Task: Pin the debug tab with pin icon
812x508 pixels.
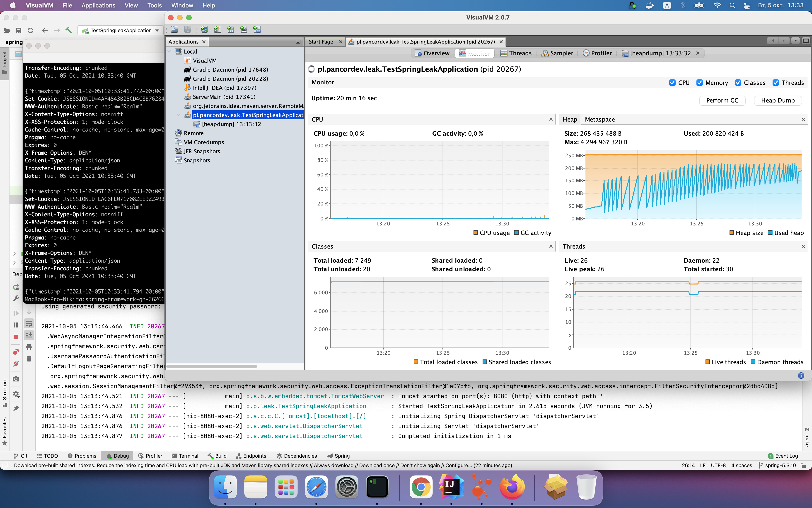Action: (x=16, y=408)
